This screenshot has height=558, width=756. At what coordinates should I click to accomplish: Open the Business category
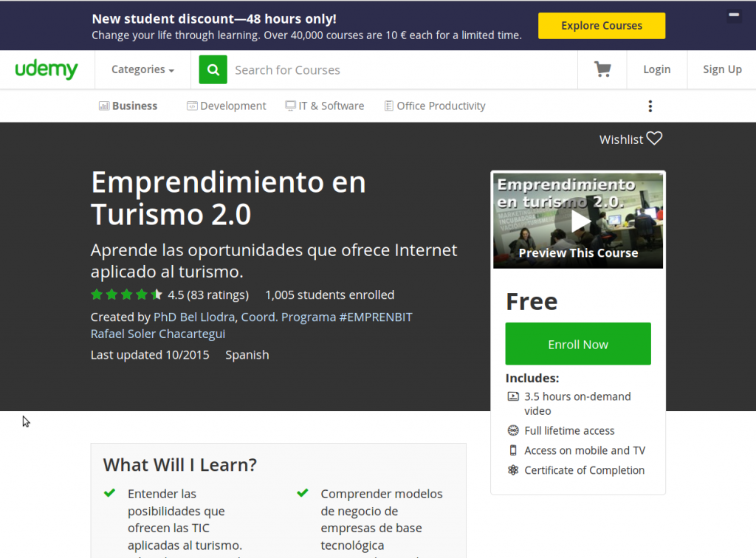(x=128, y=106)
